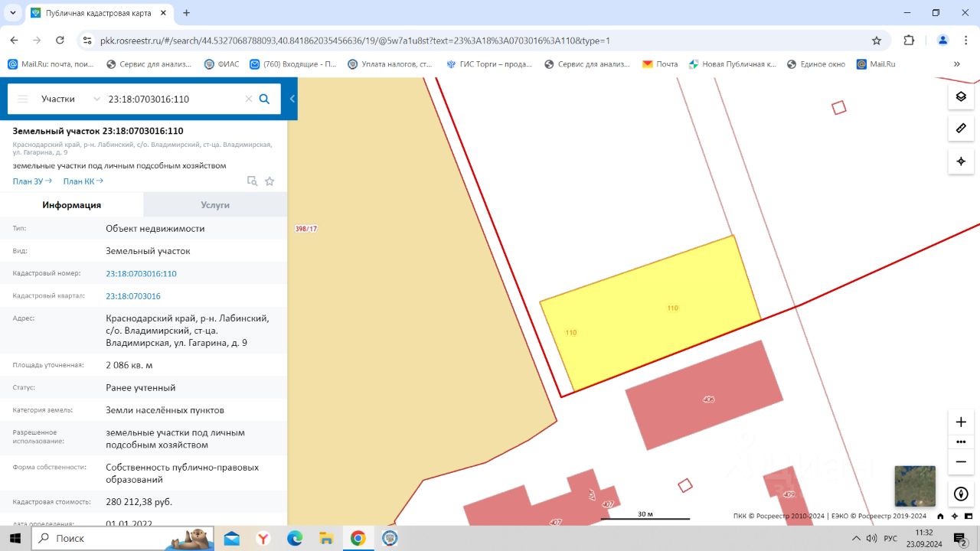Open the (760) Входящие bookmark

tap(293, 64)
